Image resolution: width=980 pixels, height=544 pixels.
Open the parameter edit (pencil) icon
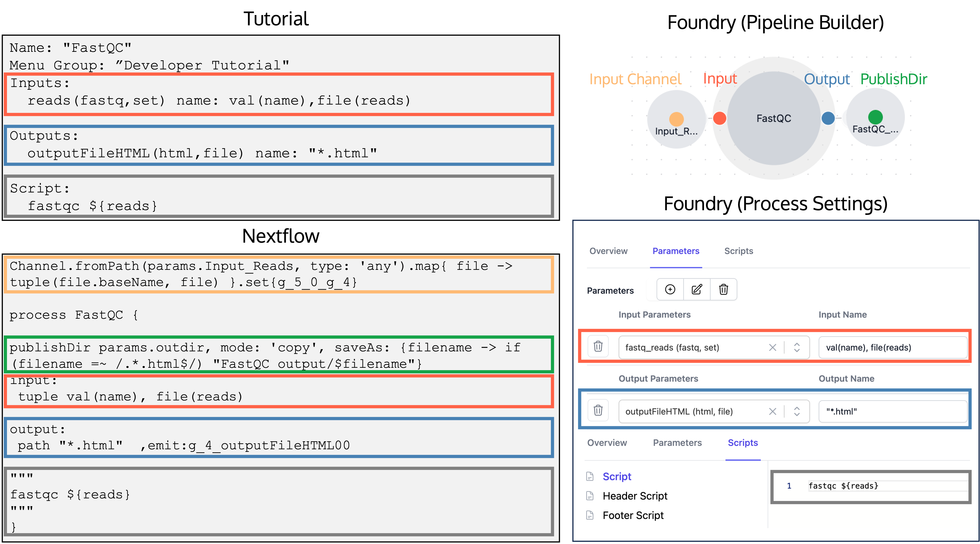click(x=697, y=289)
